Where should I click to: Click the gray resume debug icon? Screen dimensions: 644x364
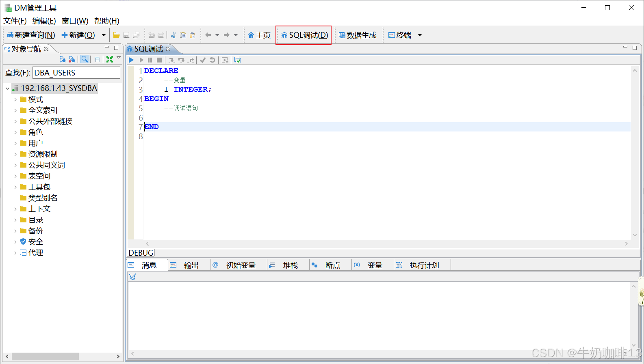[141, 60]
